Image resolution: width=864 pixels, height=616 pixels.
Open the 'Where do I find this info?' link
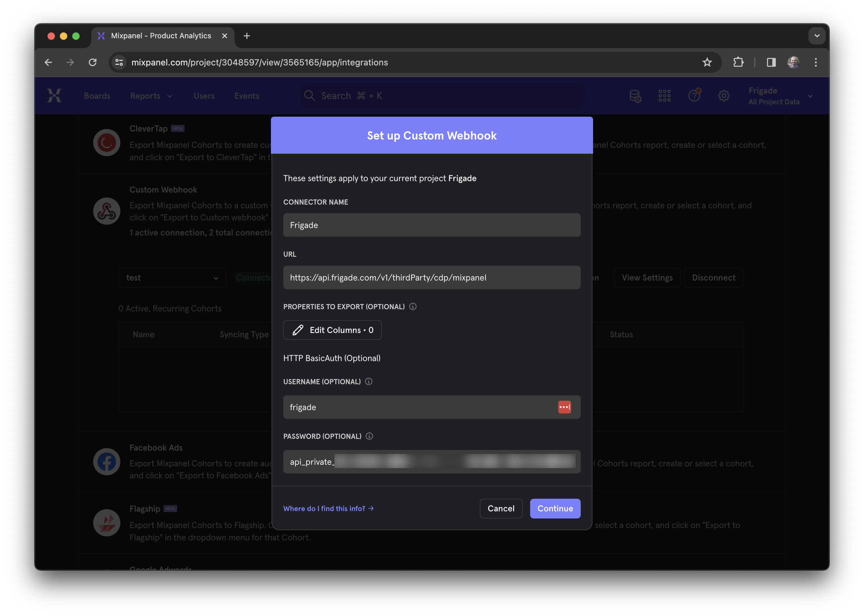coord(328,508)
